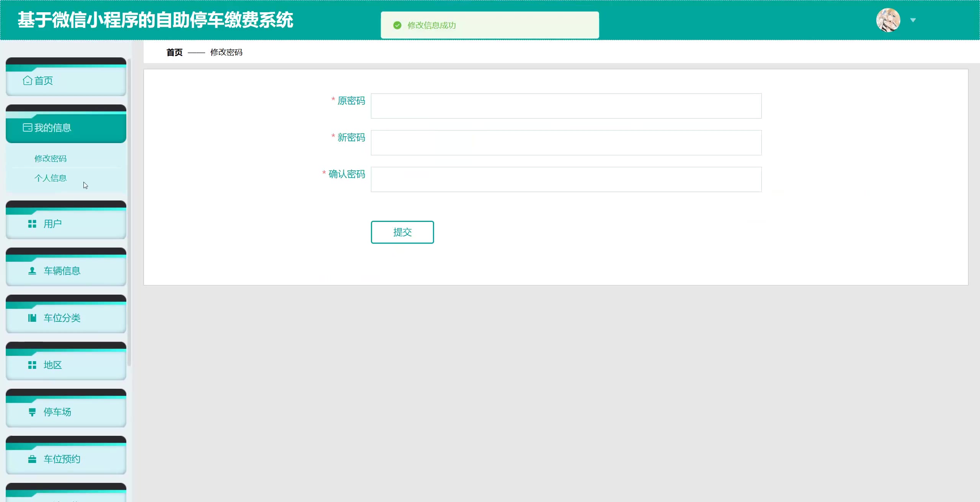Click the grid icon beside 用户
980x502 pixels.
click(x=32, y=224)
